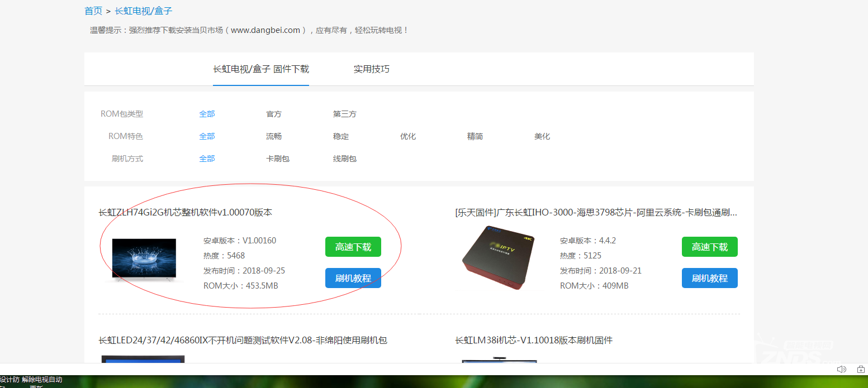This screenshot has width=868, height=388.
Task: Click text ROM大小：409MB
Action: [594, 286]
